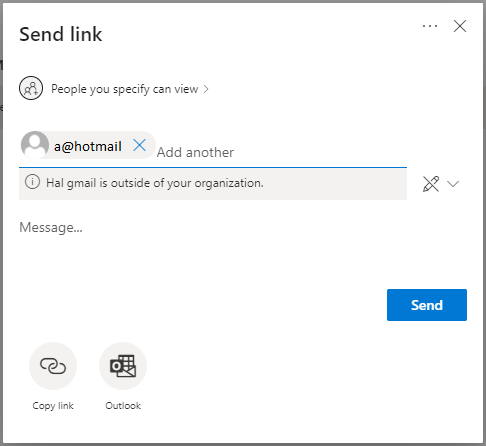Expand the edit permission dropdown chevron
Viewport: 486px width, 446px height.
tap(453, 184)
